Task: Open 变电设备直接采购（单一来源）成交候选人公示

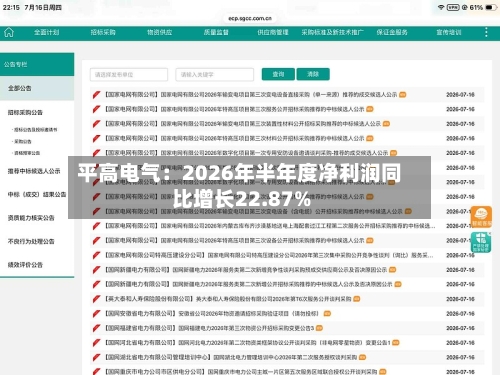Action: [251, 95]
